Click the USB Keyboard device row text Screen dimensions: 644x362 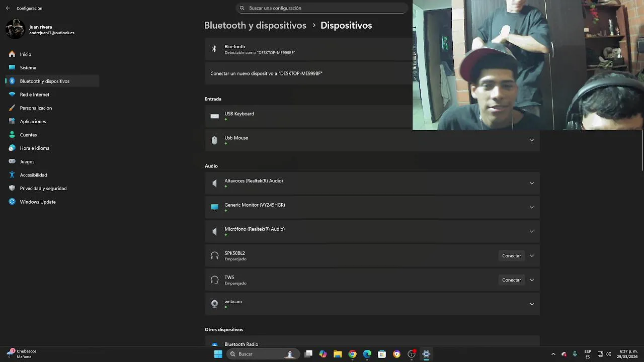(x=239, y=114)
